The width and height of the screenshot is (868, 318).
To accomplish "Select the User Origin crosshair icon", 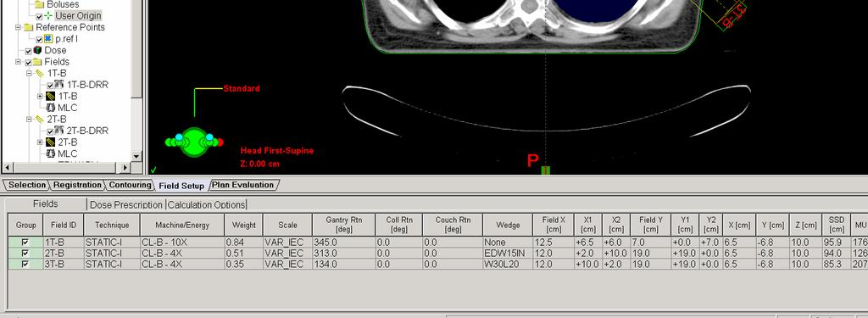I will [x=48, y=16].
